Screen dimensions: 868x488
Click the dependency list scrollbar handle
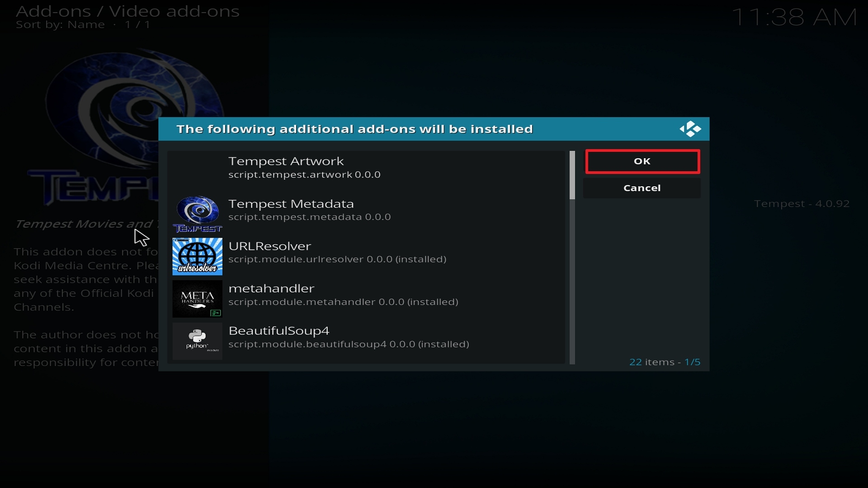(x=572, y=175)
